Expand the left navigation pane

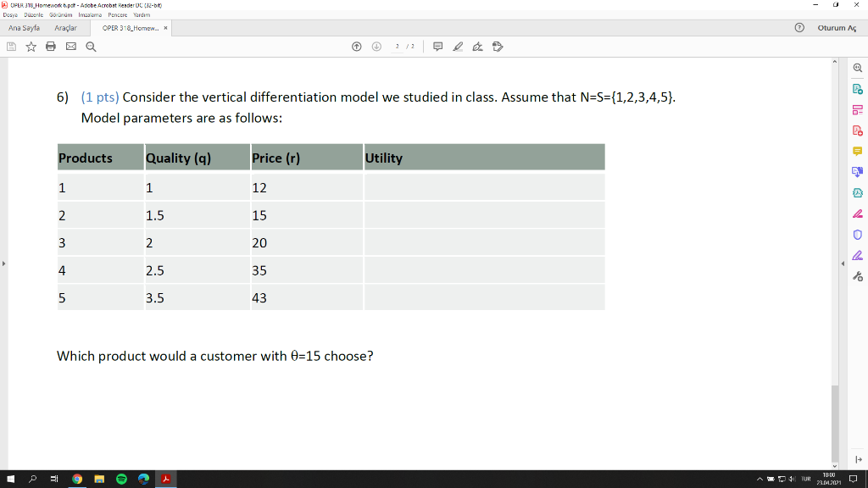(x=4, y=263)
